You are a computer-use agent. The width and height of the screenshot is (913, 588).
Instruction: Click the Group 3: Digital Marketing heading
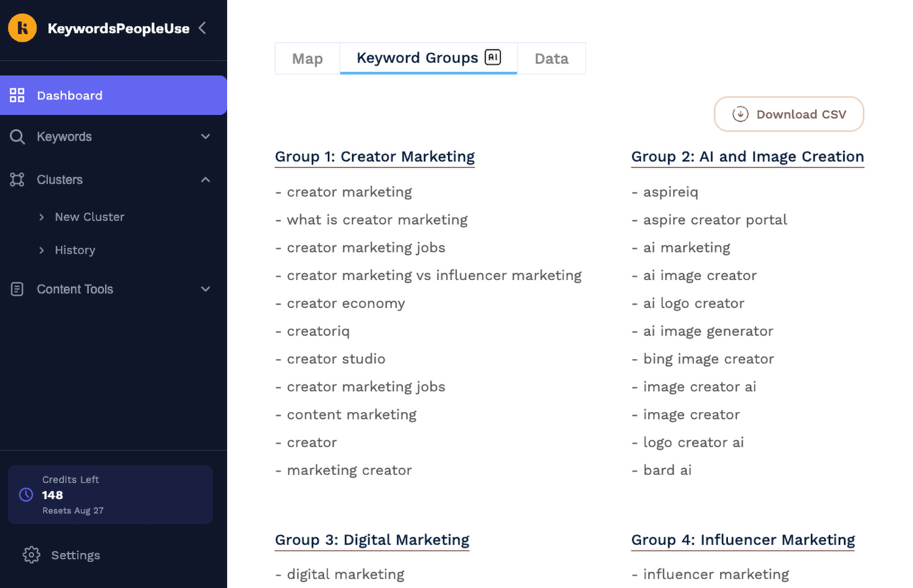pos(373,540)
